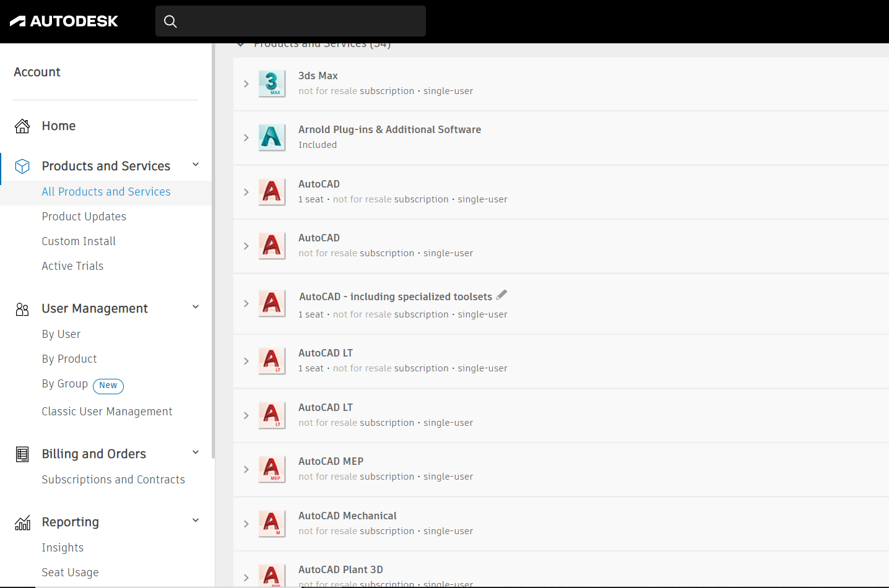
Task: Click the User Management people icon
Action: tap(22, 309)
